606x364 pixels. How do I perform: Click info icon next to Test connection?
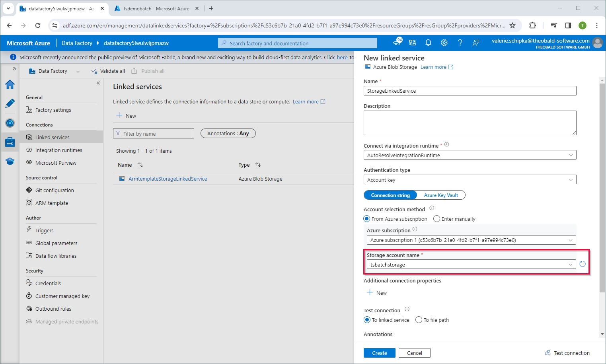407,309
